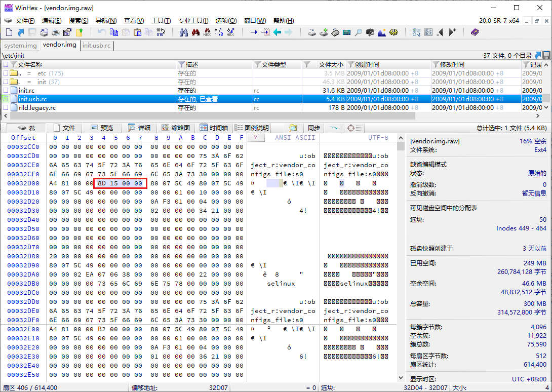
Task: Tick the checkbox for init.rc
Action: point(5,91)
